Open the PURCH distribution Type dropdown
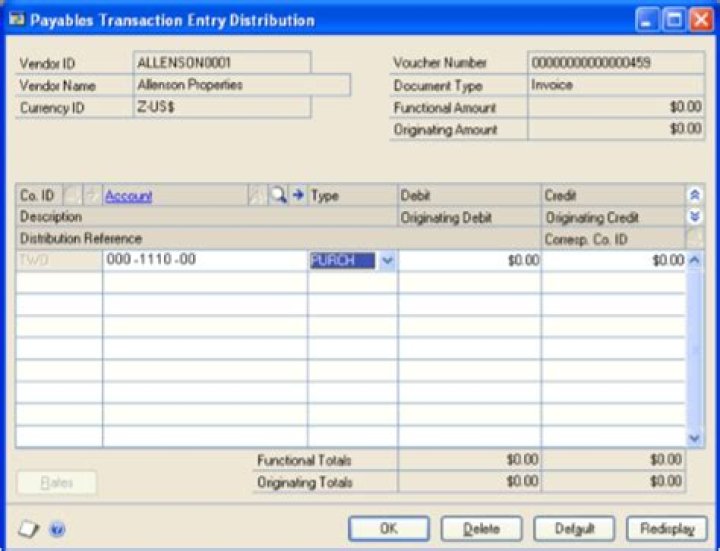This screenshot has height=551, width=720. coord(387,260)
